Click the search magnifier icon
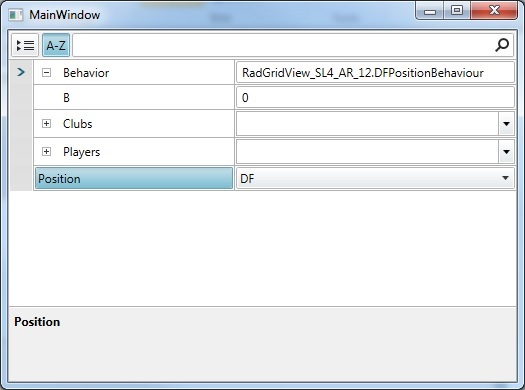The width and height of the screenshot is (525, 390). [502, 45]
